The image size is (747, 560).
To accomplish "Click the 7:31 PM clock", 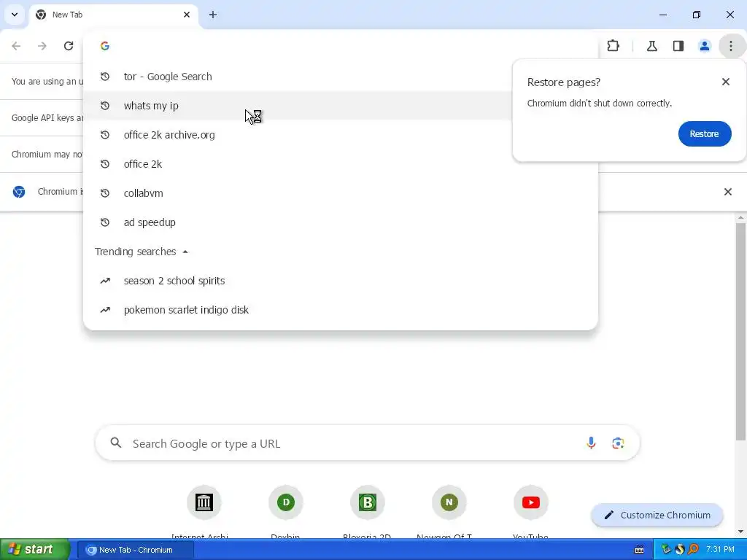I will [720, 550].
